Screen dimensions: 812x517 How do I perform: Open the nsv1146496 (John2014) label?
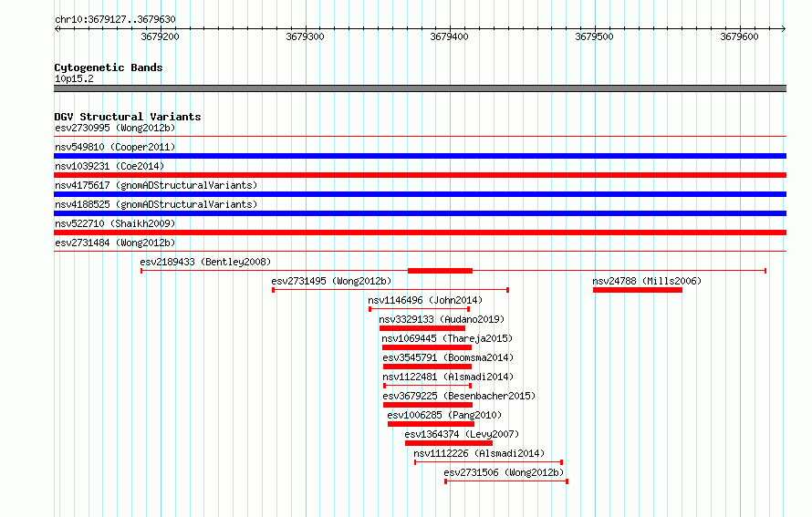click(x=425, y=300)
